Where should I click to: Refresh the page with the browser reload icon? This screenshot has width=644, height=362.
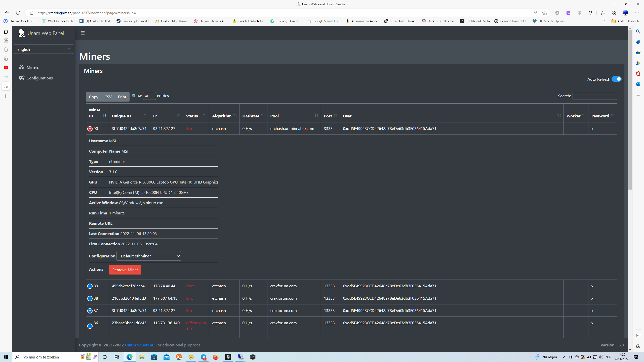pyautogui.click(x=18, y=13)
